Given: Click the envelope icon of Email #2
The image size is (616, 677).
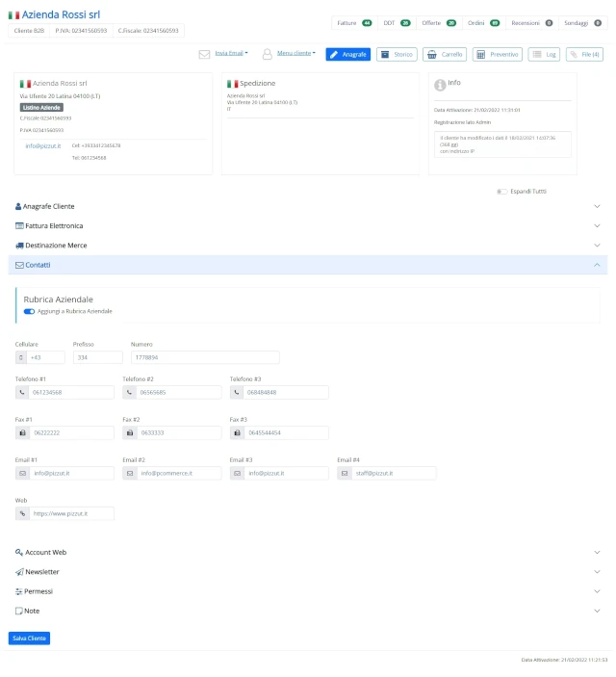Looking at the screenshot, I should click(130, 473).
